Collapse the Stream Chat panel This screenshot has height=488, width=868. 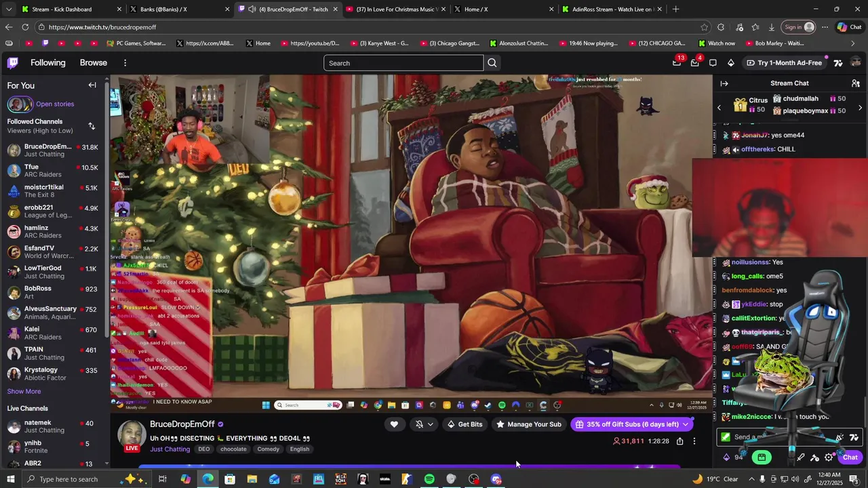click(x=724, y=83)
